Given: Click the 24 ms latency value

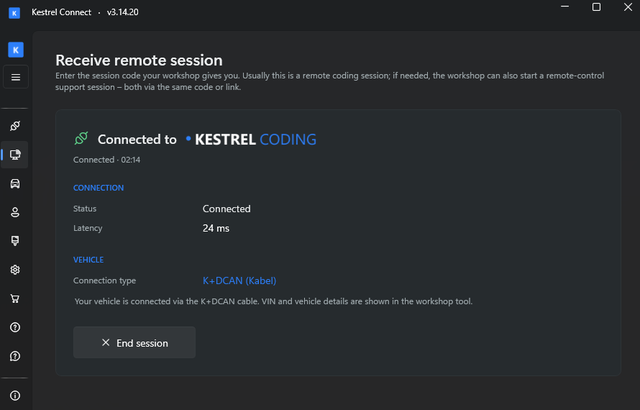Looking at the screenshot, I should 216,228.
